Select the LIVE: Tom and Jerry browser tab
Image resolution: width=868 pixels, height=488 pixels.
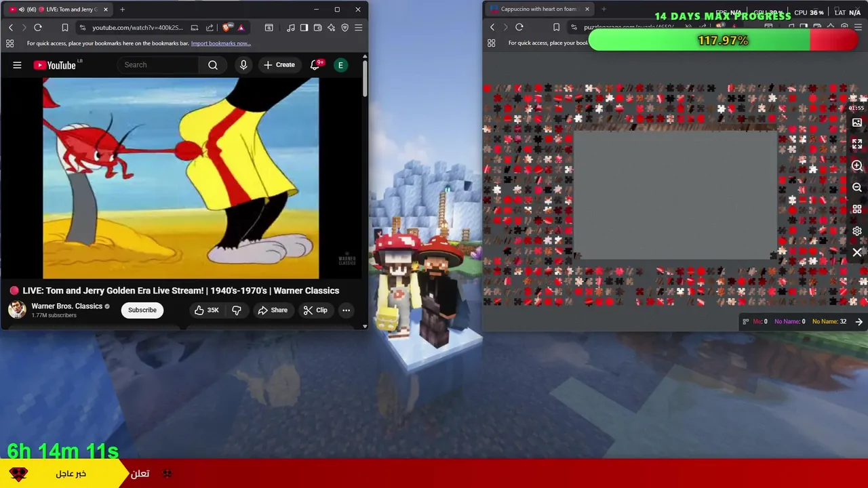(58, 9)
